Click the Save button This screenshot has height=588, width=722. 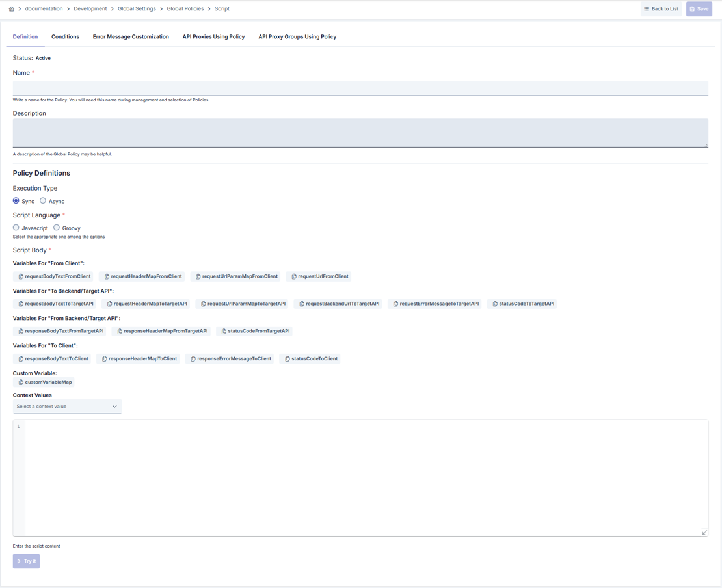point(699,8)
